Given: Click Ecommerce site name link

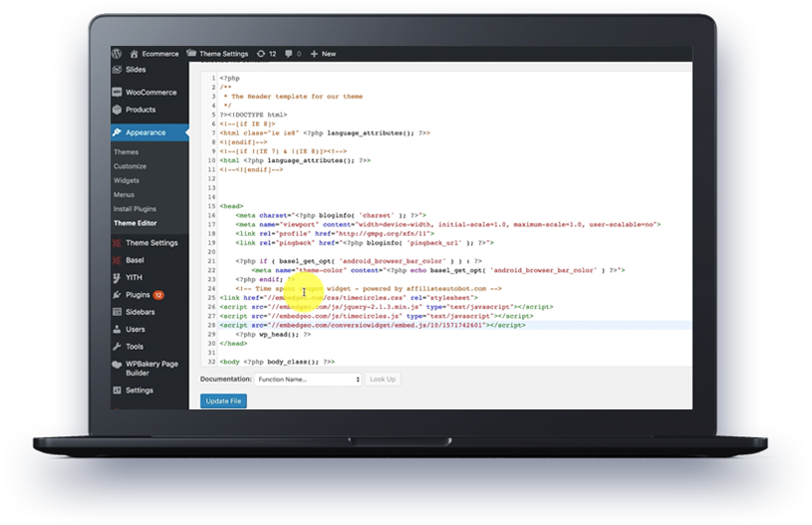Looking at the screenshot, I should click(160, 54).
